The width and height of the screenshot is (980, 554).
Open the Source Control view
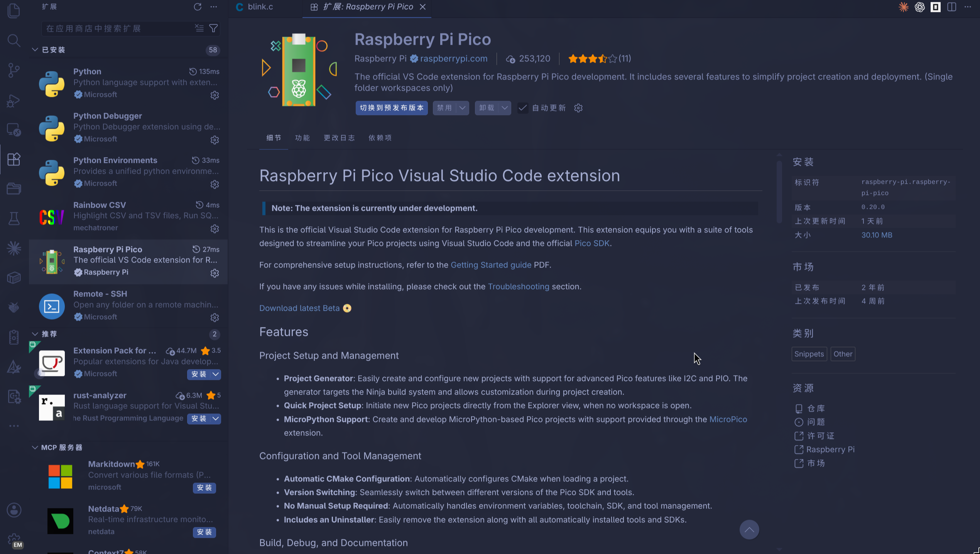14,70
